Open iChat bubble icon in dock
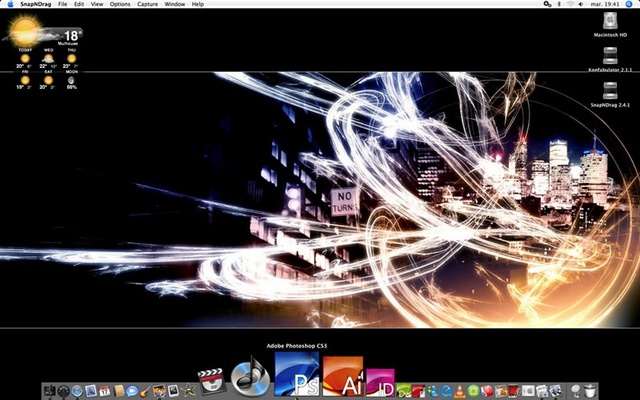Viewport: 640px width, 400px height. (x=132, y=391)
